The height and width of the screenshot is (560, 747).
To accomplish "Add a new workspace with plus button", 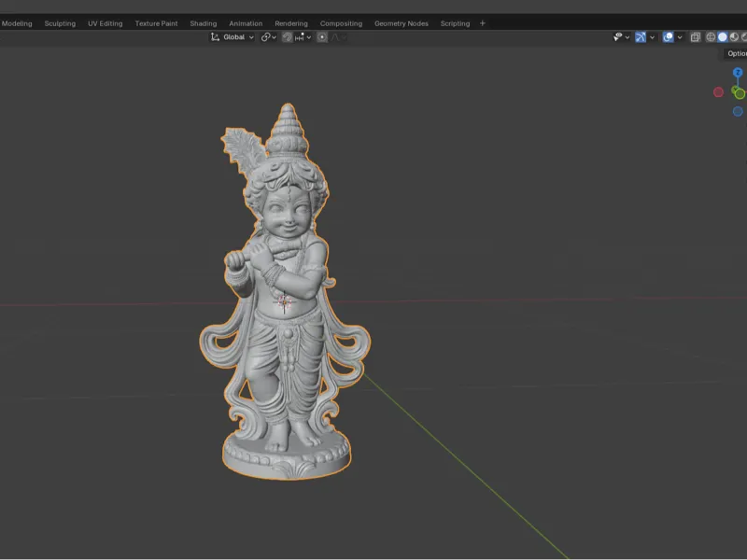I will [482, 23].
